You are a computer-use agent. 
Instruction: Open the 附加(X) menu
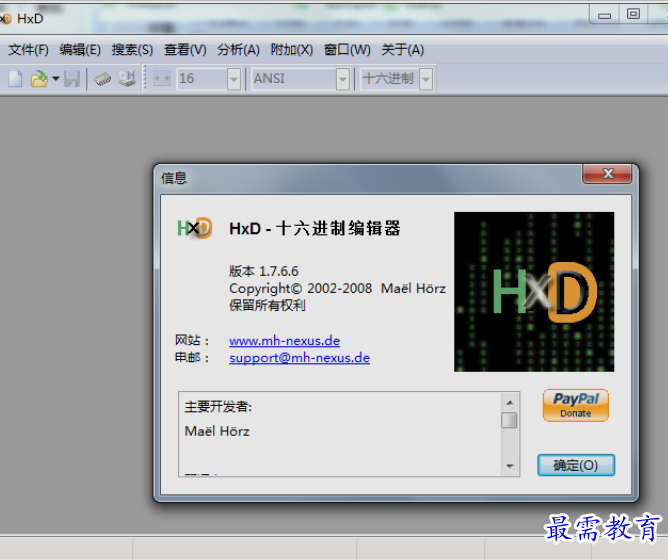[292, 50]
